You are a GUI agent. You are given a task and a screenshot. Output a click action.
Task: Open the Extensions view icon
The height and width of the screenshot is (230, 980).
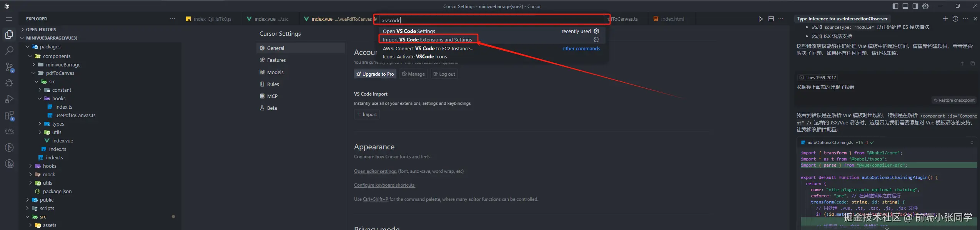coord(9,116)
